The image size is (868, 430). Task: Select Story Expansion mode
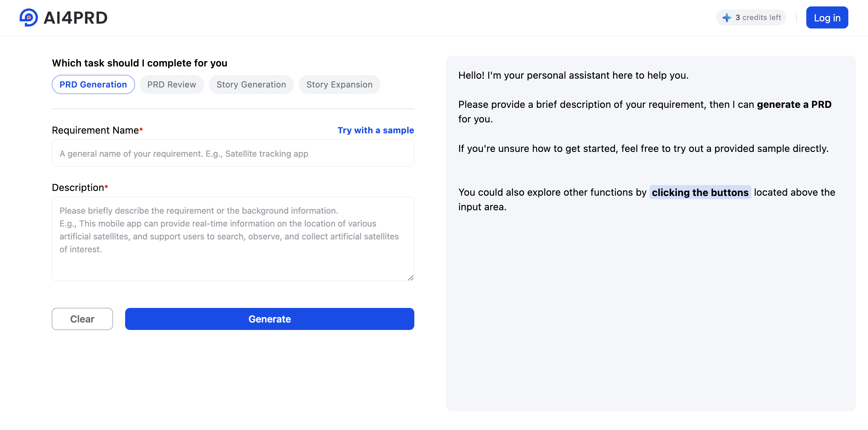point(339,84)
